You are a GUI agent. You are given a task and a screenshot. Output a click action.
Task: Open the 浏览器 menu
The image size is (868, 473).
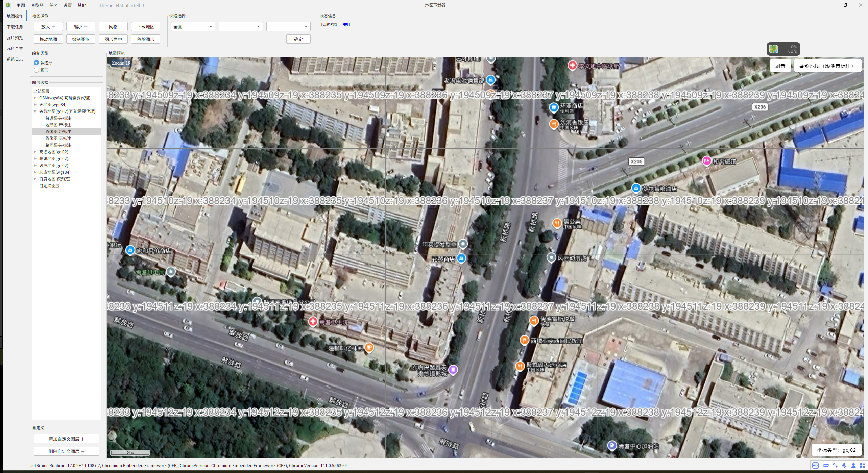(x=37, y=5)
